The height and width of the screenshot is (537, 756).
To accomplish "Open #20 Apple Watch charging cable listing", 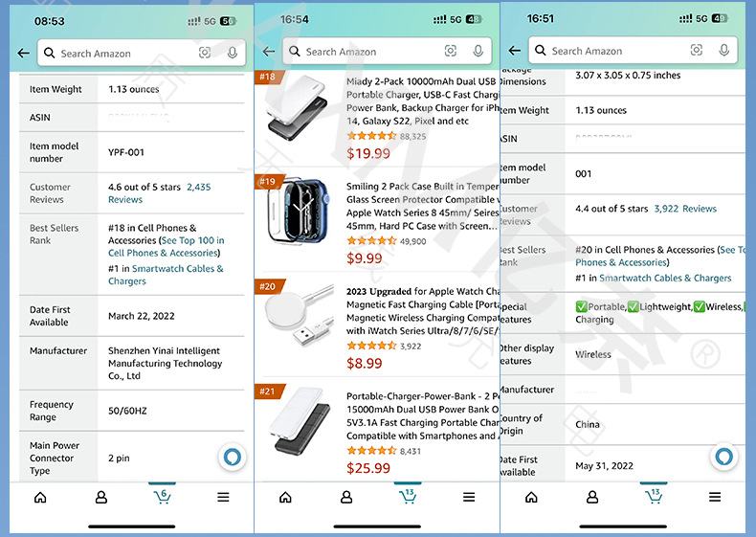I will point(422,311).
